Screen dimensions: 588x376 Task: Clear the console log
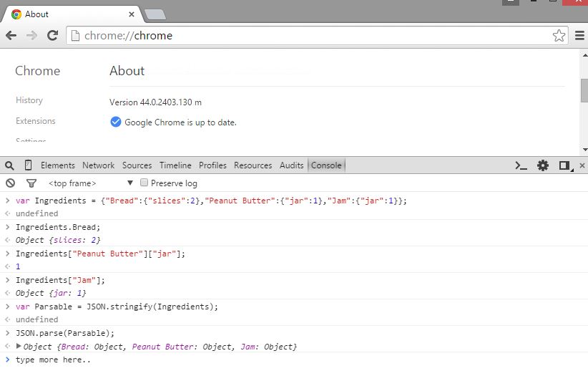11,183
